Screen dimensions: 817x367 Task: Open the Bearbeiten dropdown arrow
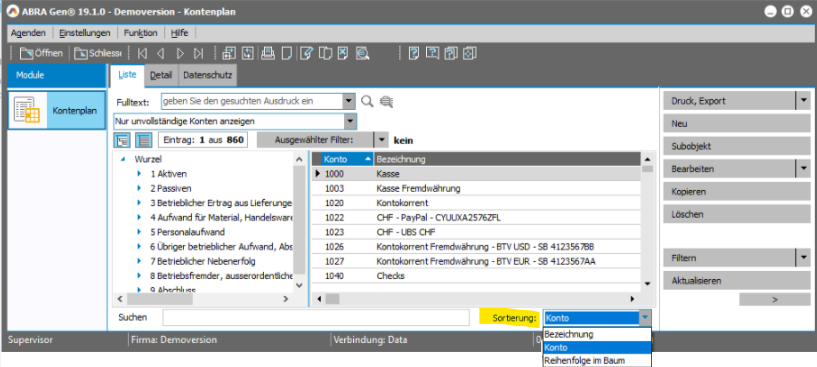[x=803, y=169]
